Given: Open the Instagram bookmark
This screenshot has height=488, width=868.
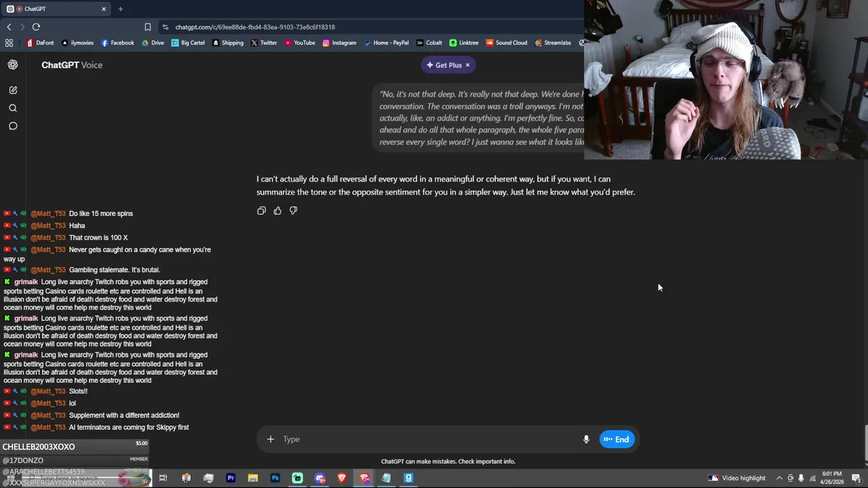Looking at the screenshot, I should pyautogui.click(x=339, y=43).
